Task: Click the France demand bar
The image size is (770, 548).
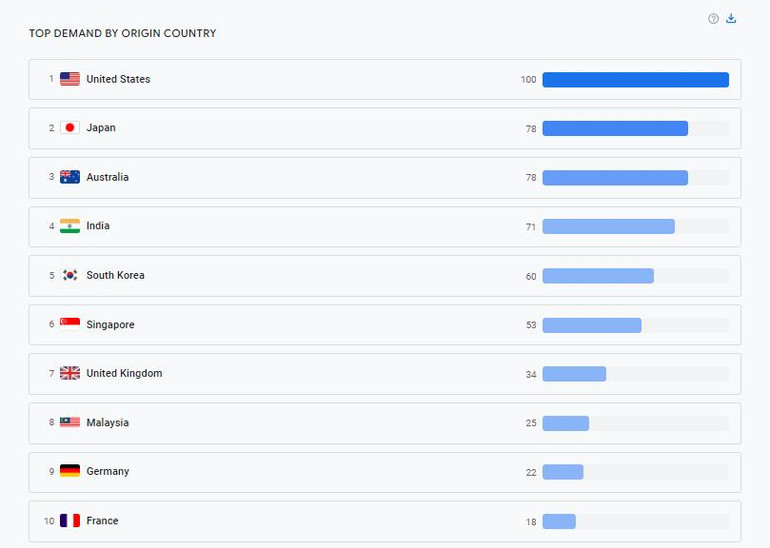Action: 559,521
